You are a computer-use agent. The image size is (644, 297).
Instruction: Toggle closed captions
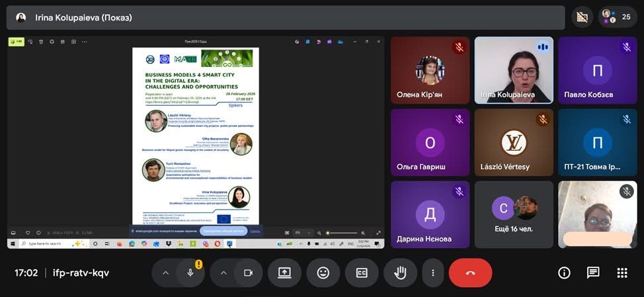(x=362, y=273)
